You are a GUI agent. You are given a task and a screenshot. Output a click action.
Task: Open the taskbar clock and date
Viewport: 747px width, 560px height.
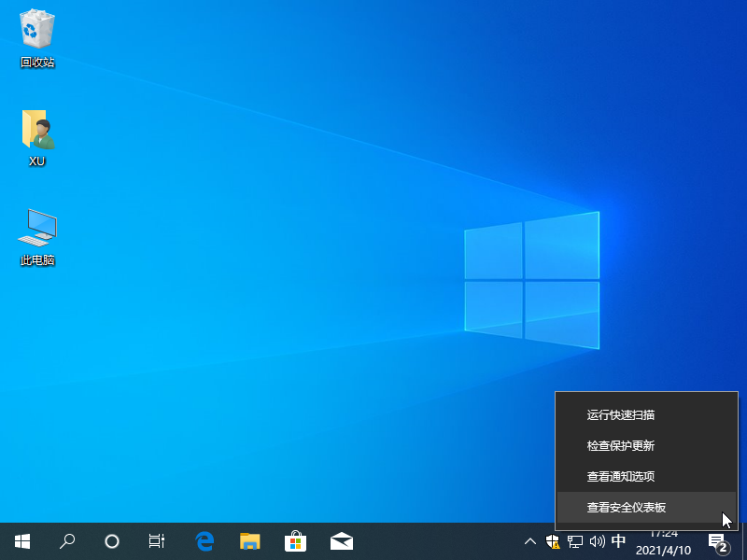click(663, 541)
